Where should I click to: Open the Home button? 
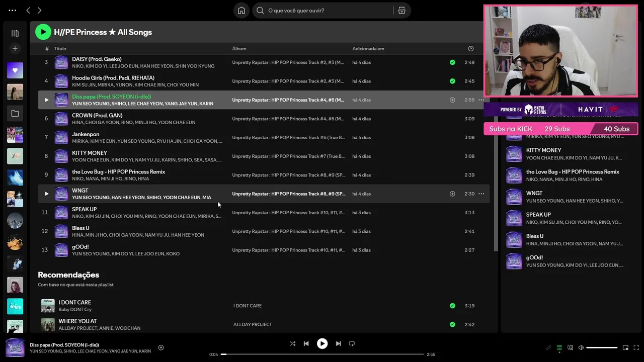pos(242,10)
